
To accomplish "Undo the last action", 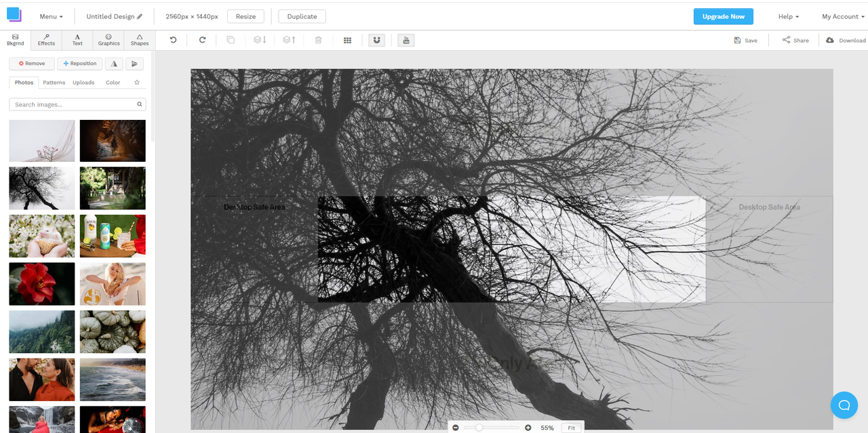I will 172,40.
